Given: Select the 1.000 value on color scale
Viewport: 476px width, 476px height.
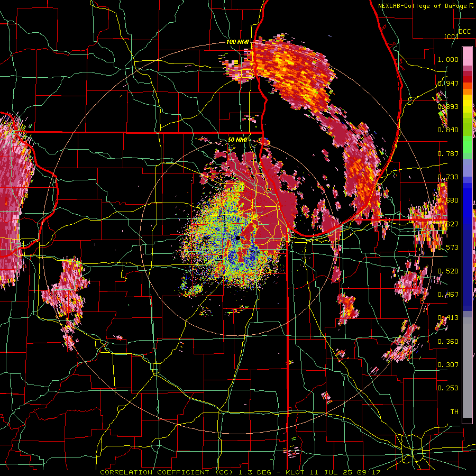Looking at the screenshot, I should (x=448, y=59).
